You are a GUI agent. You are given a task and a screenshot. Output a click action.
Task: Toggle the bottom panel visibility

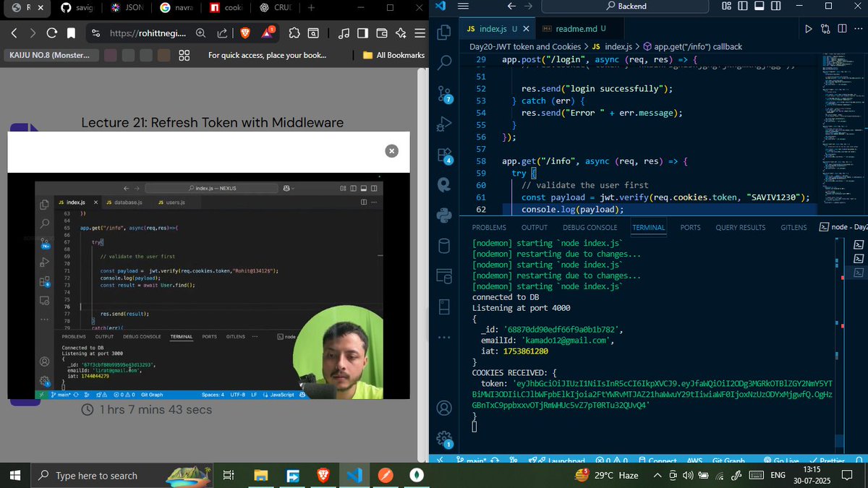759,5
